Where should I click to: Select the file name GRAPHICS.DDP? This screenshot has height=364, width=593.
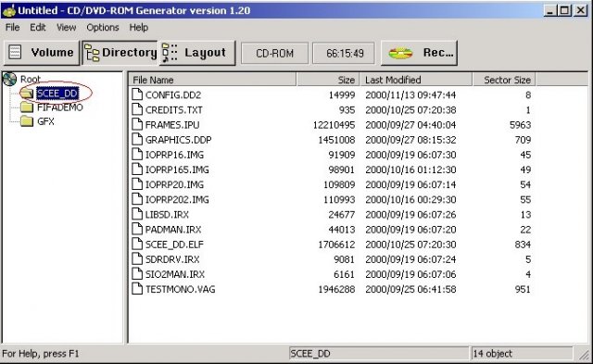(x=179, y=140)
